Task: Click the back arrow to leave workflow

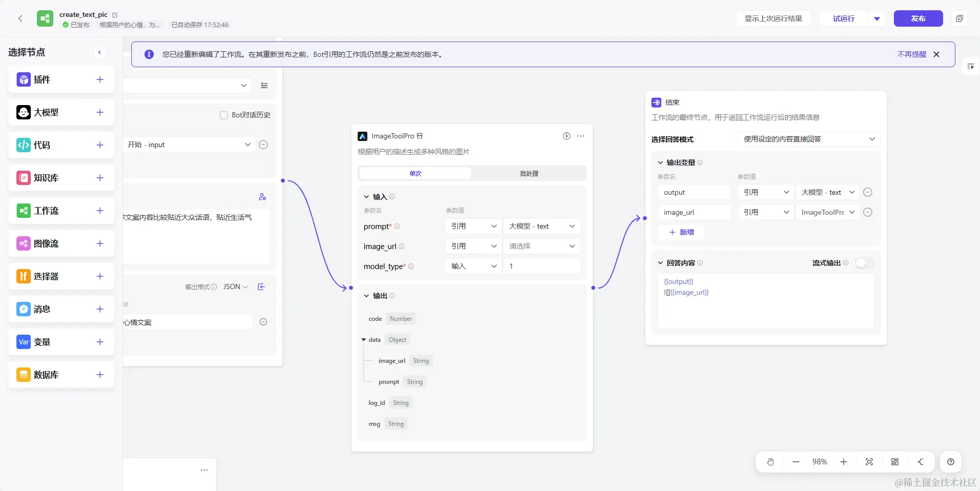Action: coord(21,18)
